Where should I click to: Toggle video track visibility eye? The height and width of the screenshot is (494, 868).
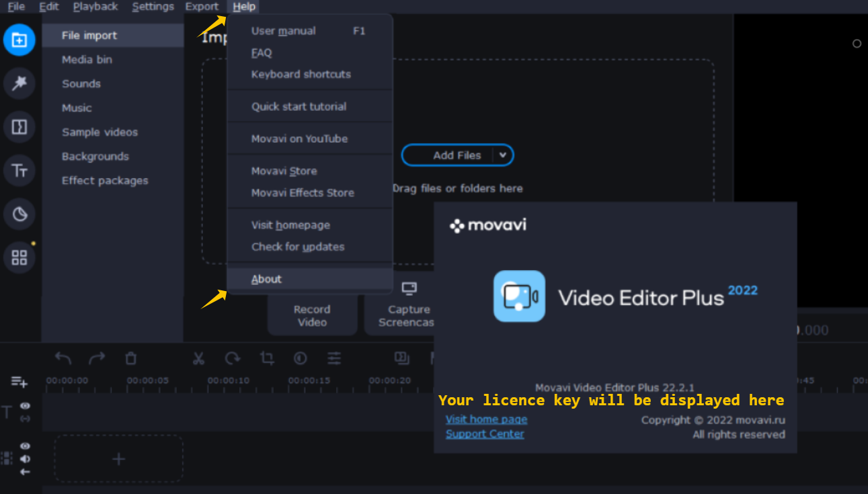(x=25, y=446)
